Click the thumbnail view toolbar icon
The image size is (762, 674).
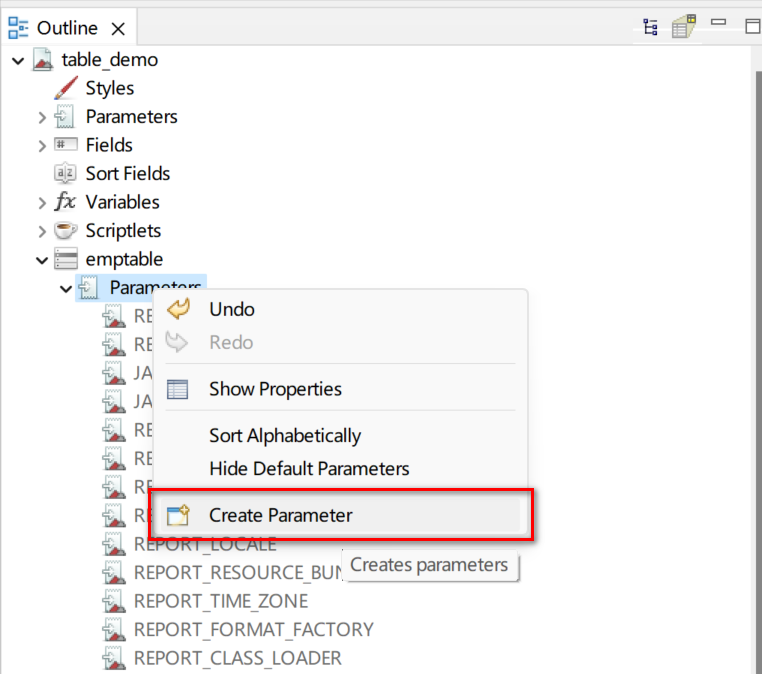click(684, 26)
